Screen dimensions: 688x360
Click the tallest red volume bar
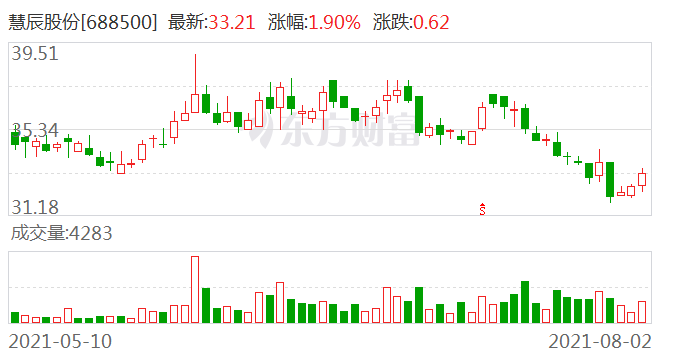(195, 289)
